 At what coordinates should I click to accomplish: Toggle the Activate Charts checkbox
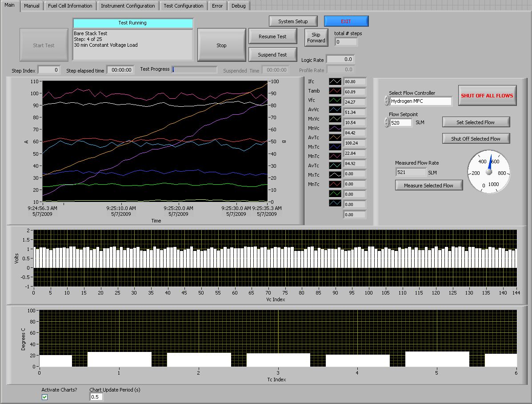[x=44, y=397]
